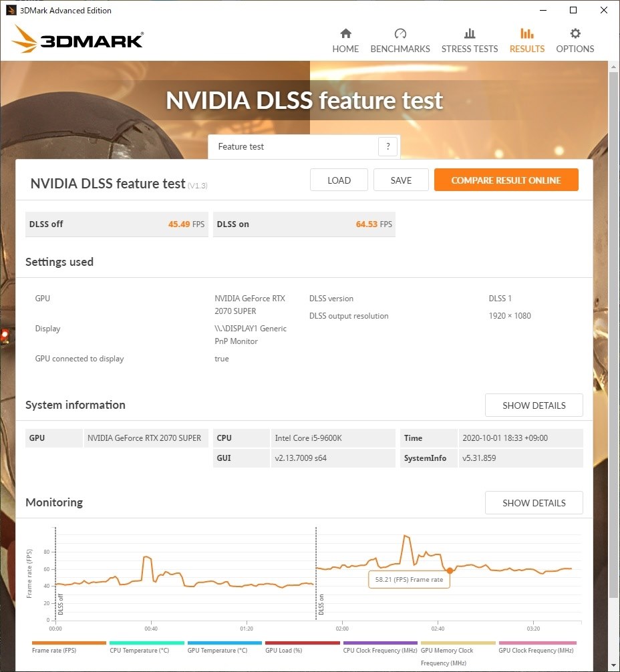Click the orange data point on the chart
Viewport: 620px width, 672px height.
click(x=450, y=570)
